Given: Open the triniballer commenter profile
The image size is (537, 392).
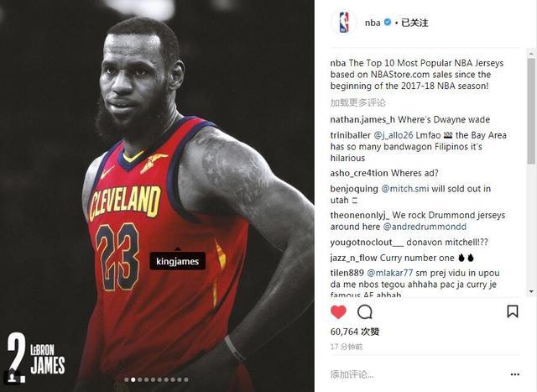Looking at the screenshot, I should [x=351, y=135].
